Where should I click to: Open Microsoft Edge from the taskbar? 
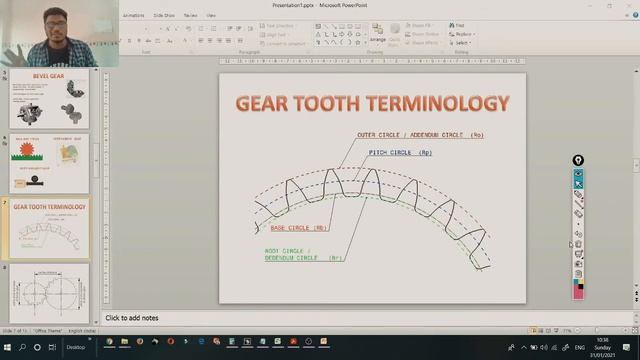201,342
